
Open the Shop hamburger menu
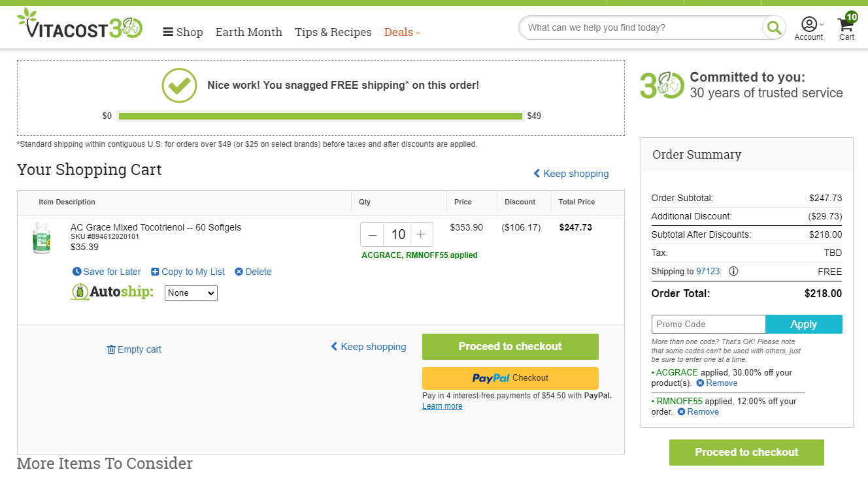(183, 32)
